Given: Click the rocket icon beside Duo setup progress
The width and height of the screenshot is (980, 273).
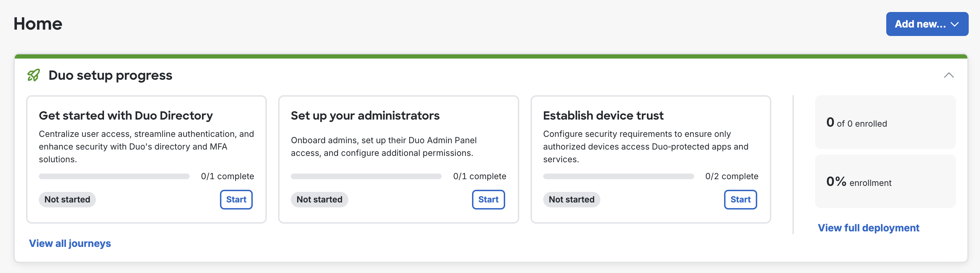Looking at the screenshot, I should tap(33, 75).
